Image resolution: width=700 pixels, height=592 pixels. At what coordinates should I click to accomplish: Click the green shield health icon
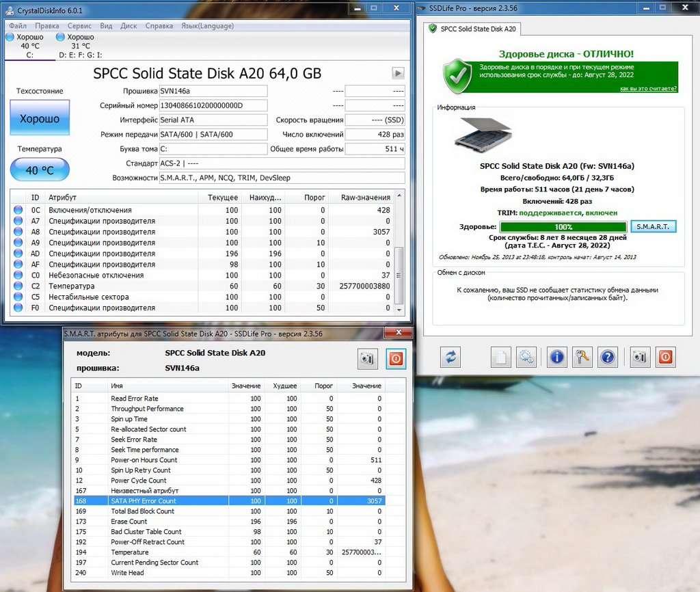[x=457, y=76]
